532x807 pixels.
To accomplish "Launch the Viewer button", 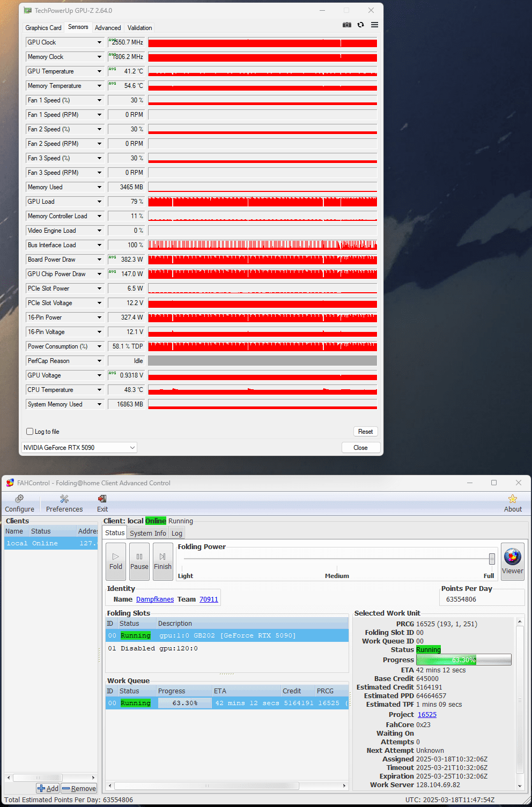I will 512,561.
